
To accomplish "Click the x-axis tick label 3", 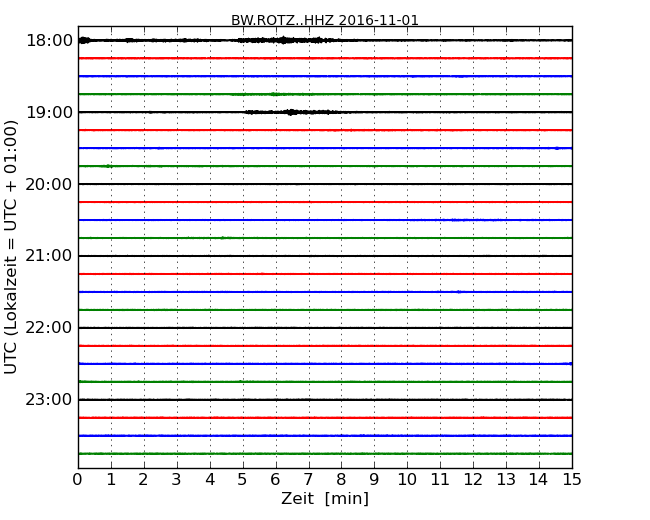I will click(177, 479).
